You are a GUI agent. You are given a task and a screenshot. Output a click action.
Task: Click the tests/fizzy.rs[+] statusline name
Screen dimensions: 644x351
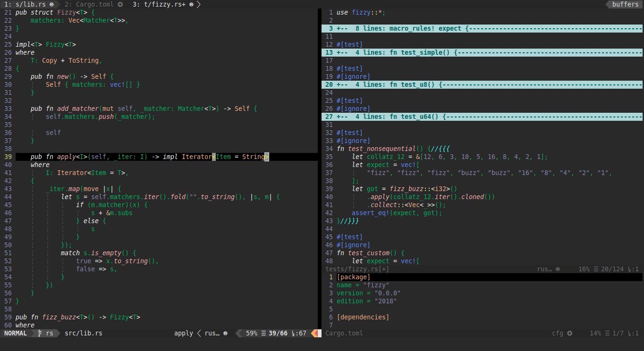(357, 269)
